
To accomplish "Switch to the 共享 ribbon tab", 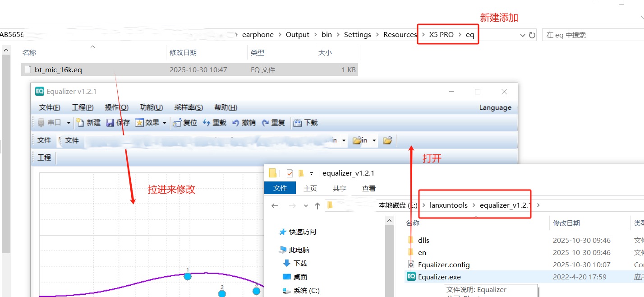I will pyautogui.click(x=340, y=188).
